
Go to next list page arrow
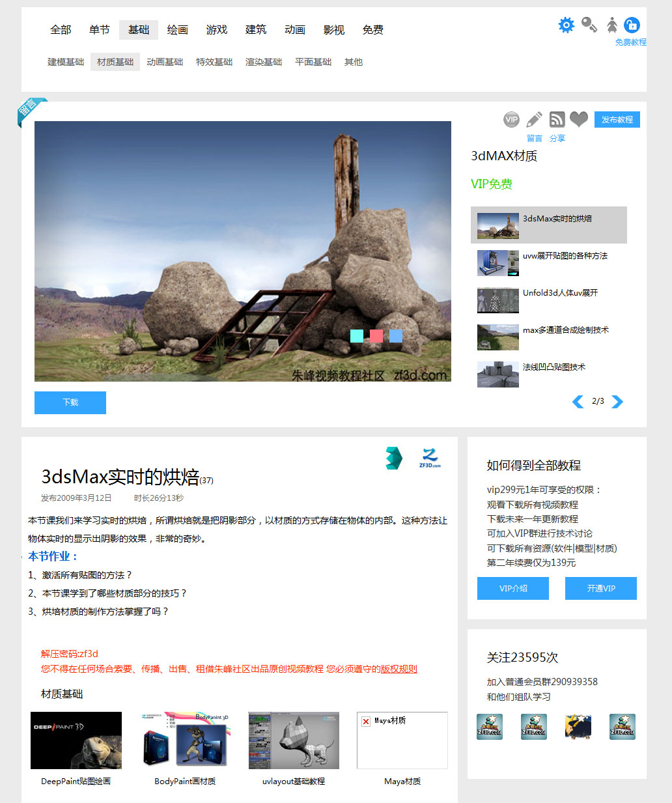pyautogui.click(x=617, y=402)
